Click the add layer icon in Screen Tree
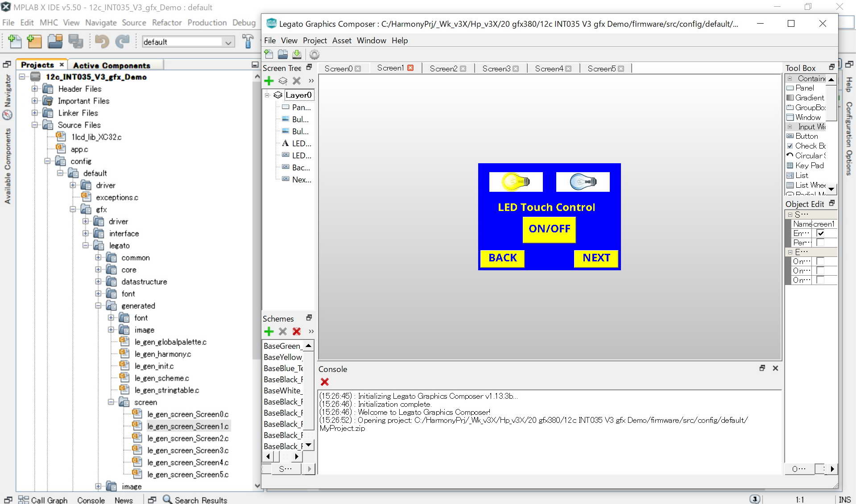856x504 pixels. [x=283, y=81]
